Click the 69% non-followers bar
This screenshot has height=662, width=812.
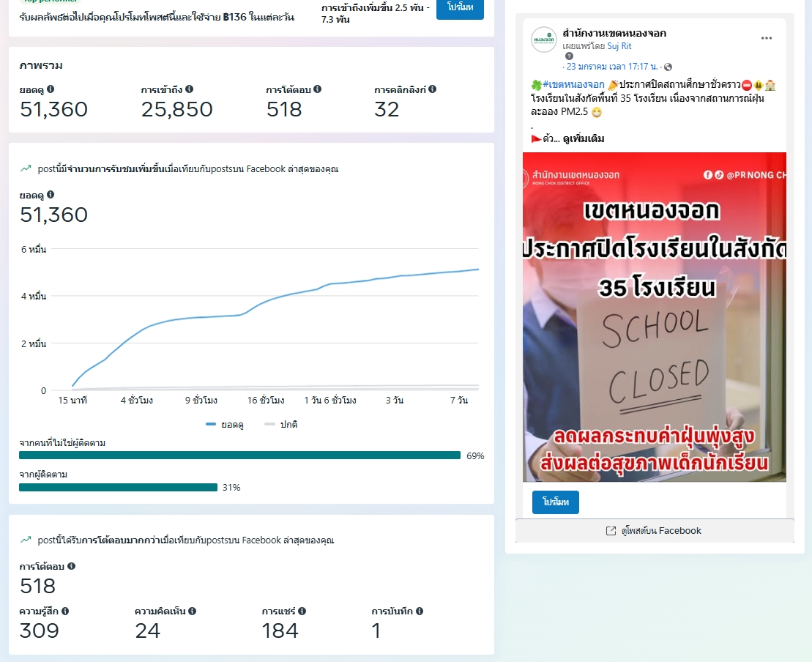239,455
